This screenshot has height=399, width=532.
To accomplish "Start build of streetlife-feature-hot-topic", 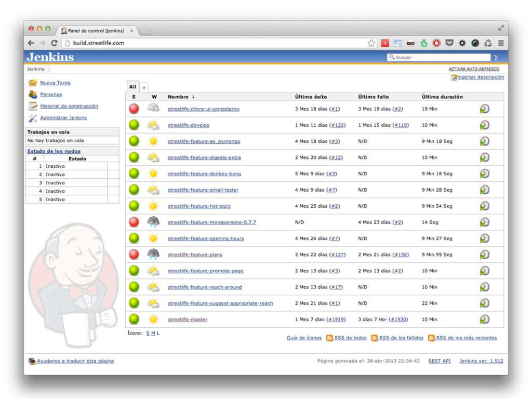I will click(x=485, y=206).
